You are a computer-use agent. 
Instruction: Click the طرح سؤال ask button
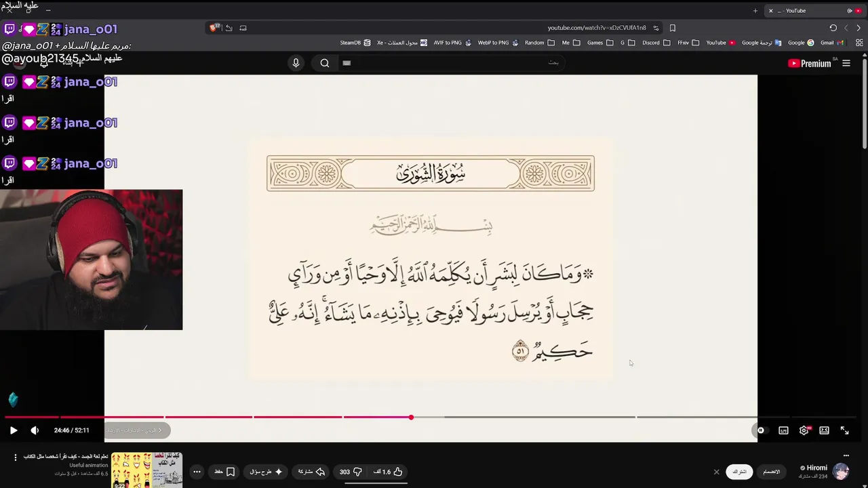tap(267, 472)
